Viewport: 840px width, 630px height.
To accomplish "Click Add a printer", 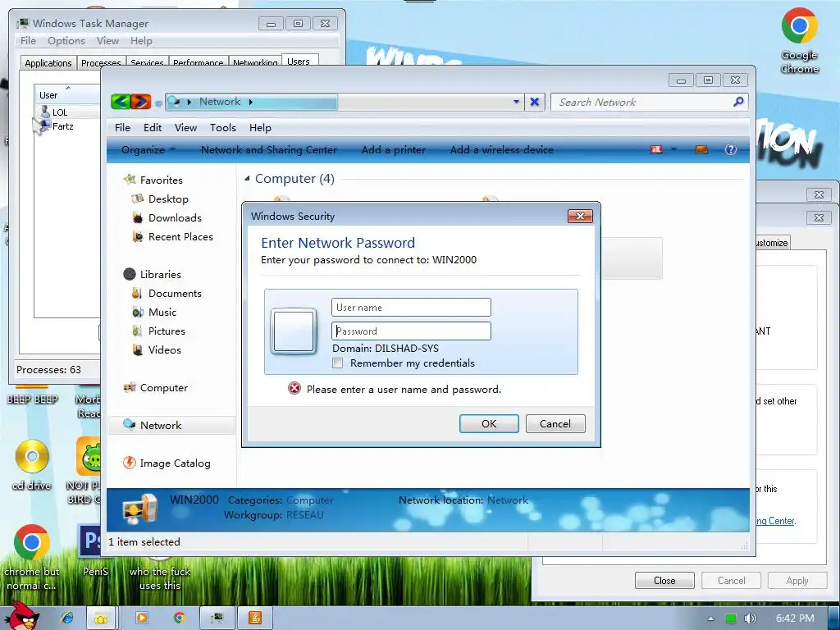I will pyautogui.click(x=393, y=149).
